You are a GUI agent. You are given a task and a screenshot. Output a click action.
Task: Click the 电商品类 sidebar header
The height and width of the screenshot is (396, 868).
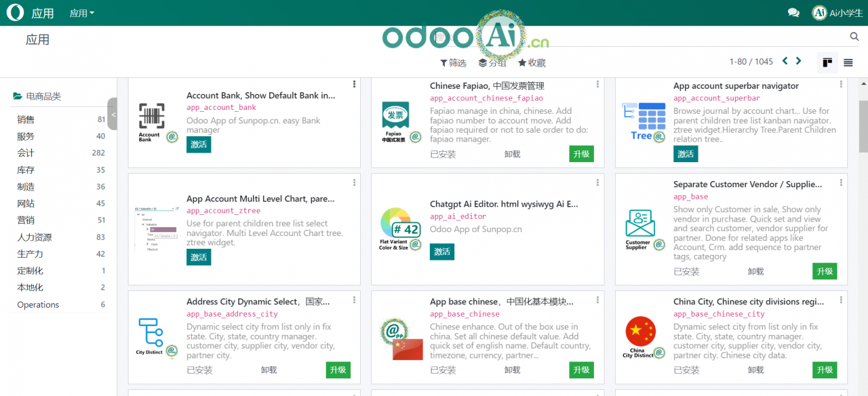pyautogui.click(x=37, y=96)
